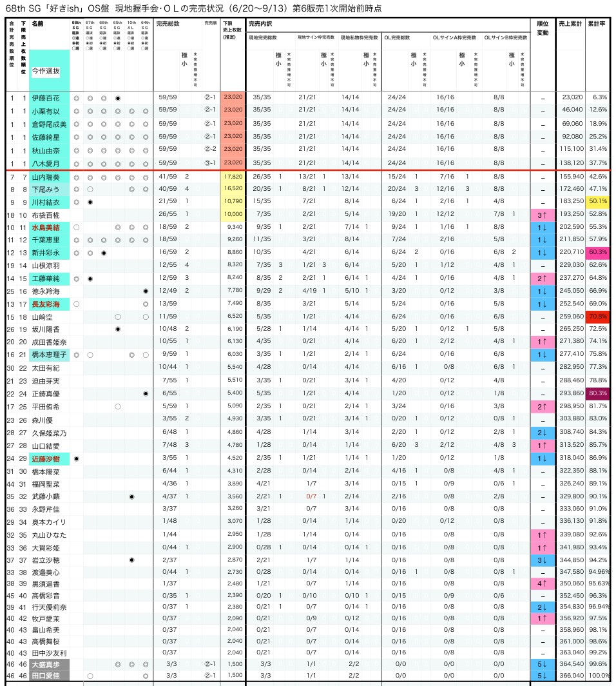Screen dimensions: 616x686
Task: Click the OLサインB枠完売数 subheader
Action: (x=505, y=37)
